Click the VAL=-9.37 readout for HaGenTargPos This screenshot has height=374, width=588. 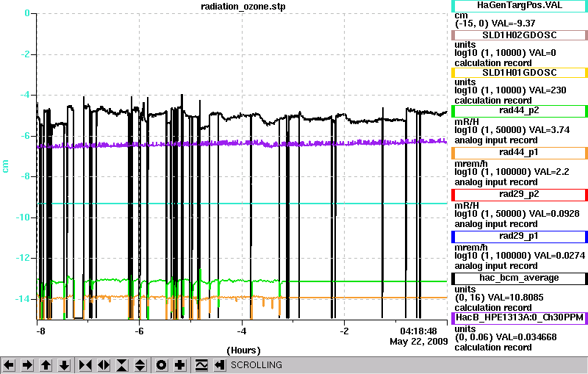point(513,24)
